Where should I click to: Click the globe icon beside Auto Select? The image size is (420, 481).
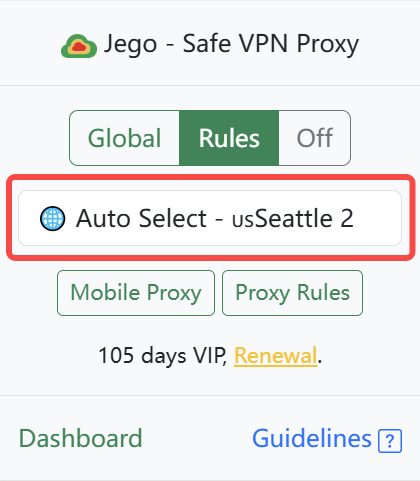coord(52,218)
